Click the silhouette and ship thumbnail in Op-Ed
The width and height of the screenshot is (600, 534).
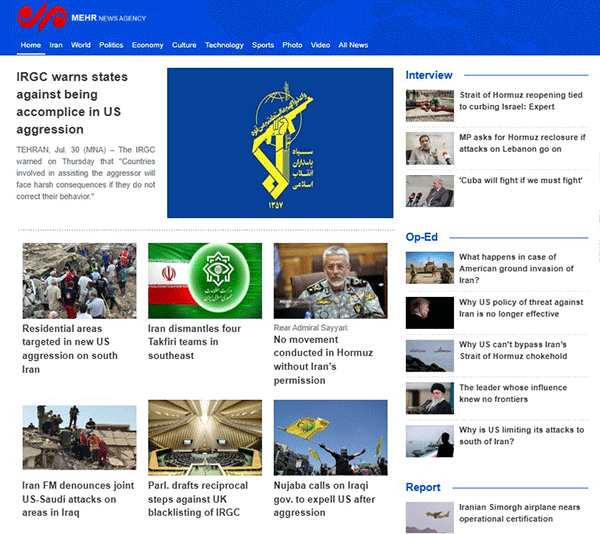pos(430,441)
